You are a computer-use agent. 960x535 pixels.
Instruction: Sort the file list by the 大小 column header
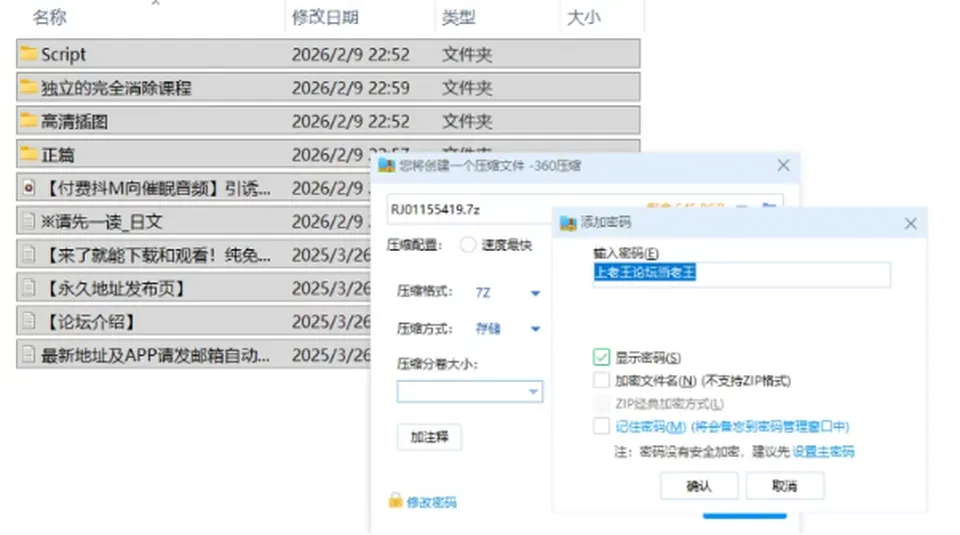click(x=583, y=17)
